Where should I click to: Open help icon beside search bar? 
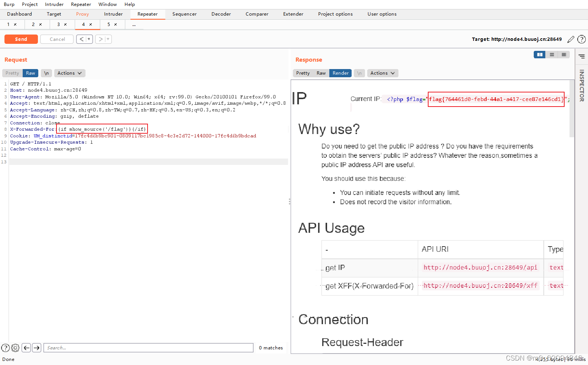coord(6,348)
